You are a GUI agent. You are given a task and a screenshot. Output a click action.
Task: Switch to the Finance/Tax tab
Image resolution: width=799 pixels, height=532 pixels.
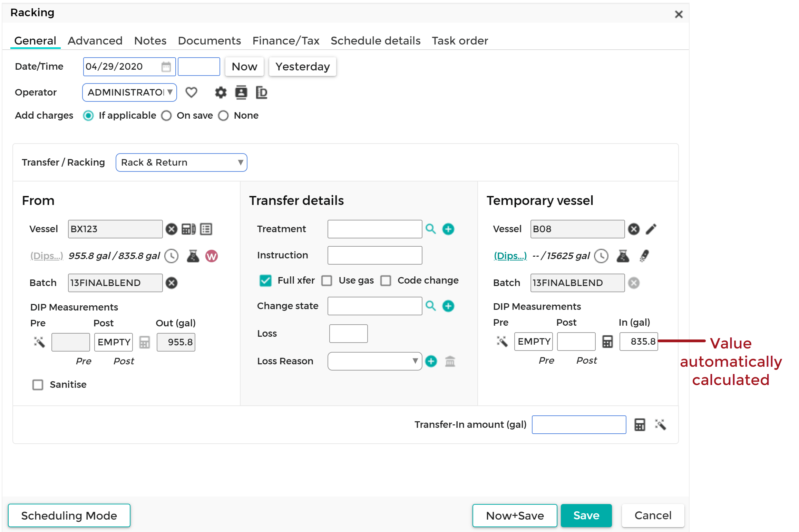[286, 41]
